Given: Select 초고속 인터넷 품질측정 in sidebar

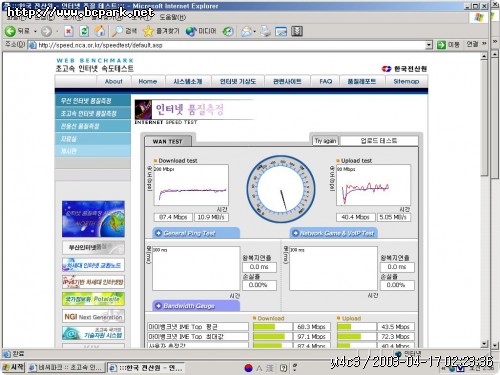Looking at the screenshot, I should pyautogui.click(x=93, y=113).
